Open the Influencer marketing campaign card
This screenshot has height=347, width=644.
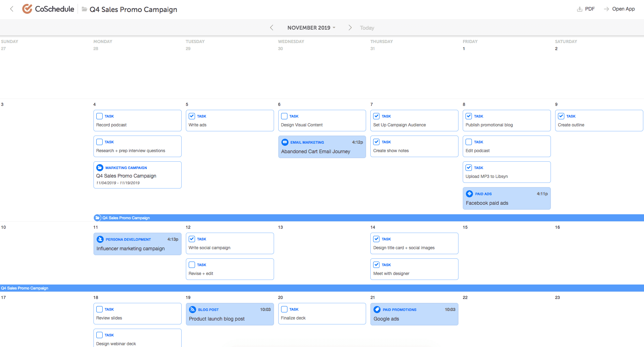pyautogui.click(x=138, y=244)
